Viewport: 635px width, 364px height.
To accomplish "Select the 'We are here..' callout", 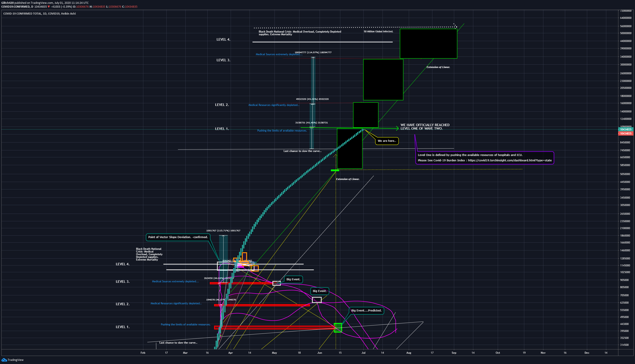I will (387, 141).
